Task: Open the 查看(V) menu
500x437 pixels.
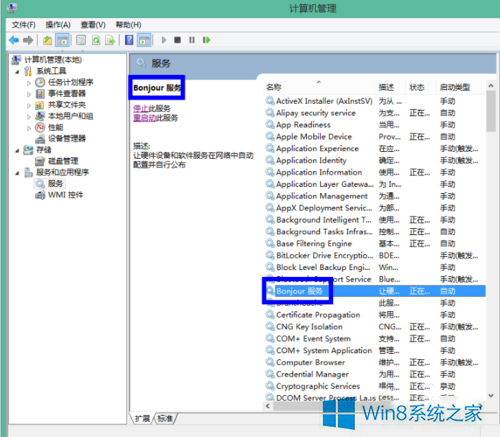Action: pos(93,25)
